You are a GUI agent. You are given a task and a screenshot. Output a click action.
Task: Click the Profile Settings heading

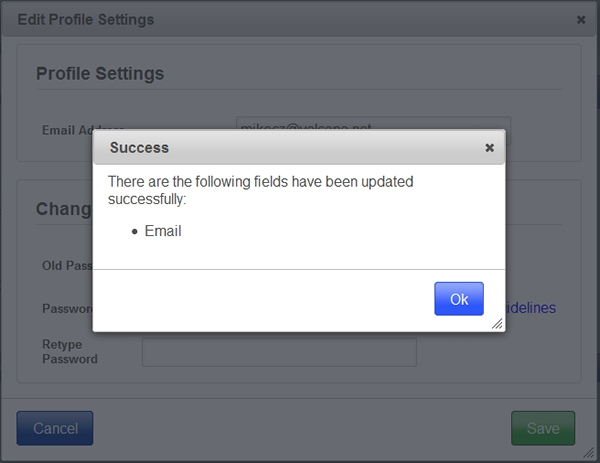100,73
